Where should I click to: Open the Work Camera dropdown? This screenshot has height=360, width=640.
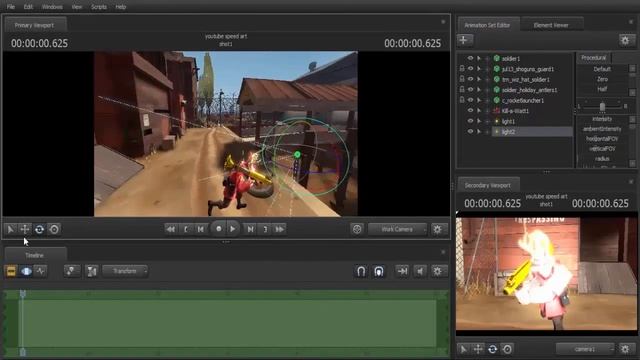398,229
